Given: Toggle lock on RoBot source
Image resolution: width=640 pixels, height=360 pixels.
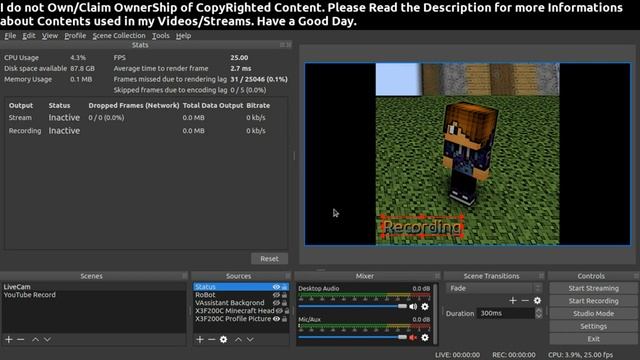Looking at the screenshot, I should click(284, 295).
